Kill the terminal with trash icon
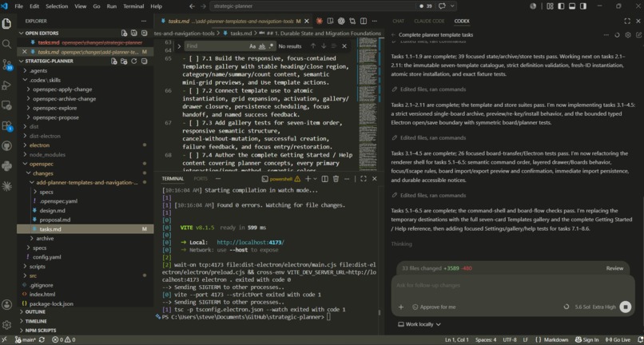The width and height of the screenshot is (644, 345). 336,179
